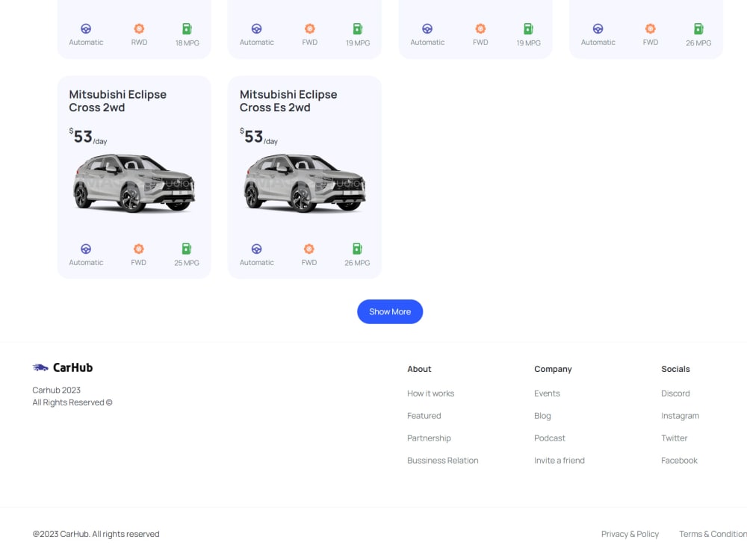Viewport: 747px width, 560px height.
Task: Open the Terms & Condition link
Action: [713, 535]
